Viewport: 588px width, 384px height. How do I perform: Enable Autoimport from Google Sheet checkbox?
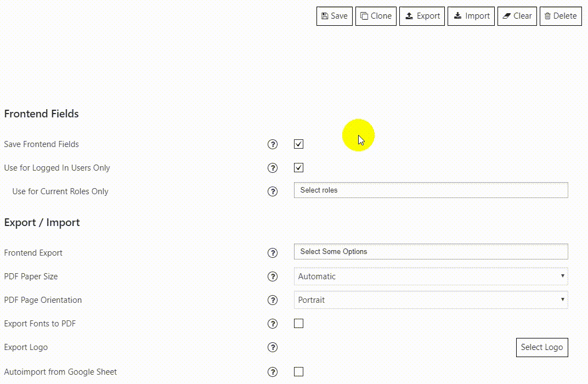point(298,371)
